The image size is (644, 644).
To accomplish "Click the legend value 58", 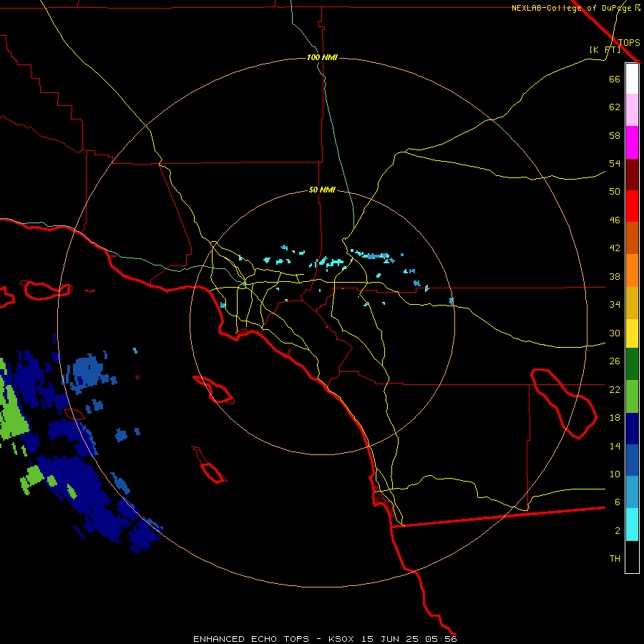I will (615, 135).
